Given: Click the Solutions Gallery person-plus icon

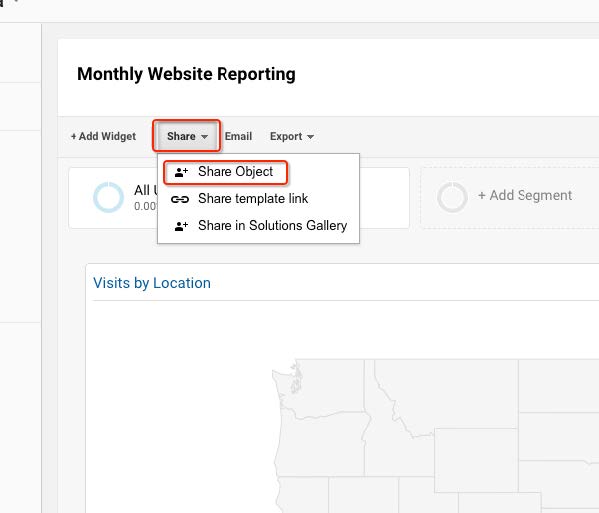Looking at the screenshot, I should (x=181, y=226).
